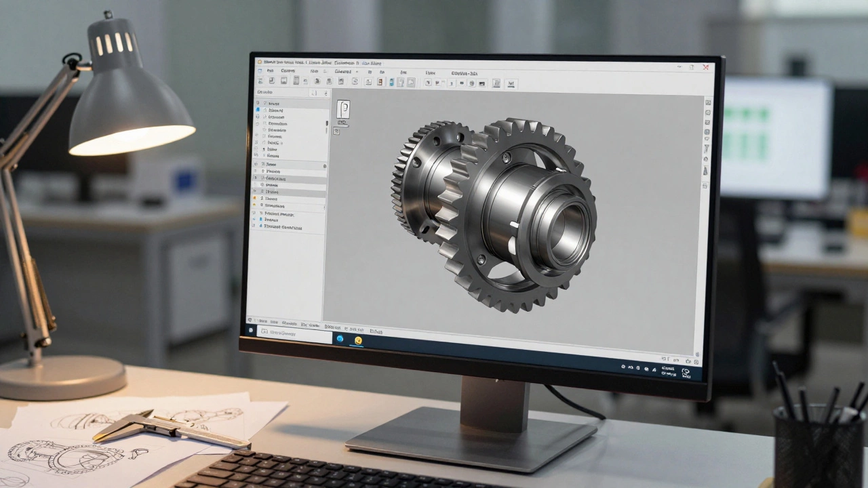This screenshot has width=868, height=488.
Task: Click the orange-red icon in the top toolbar
Action: [380, 82]
